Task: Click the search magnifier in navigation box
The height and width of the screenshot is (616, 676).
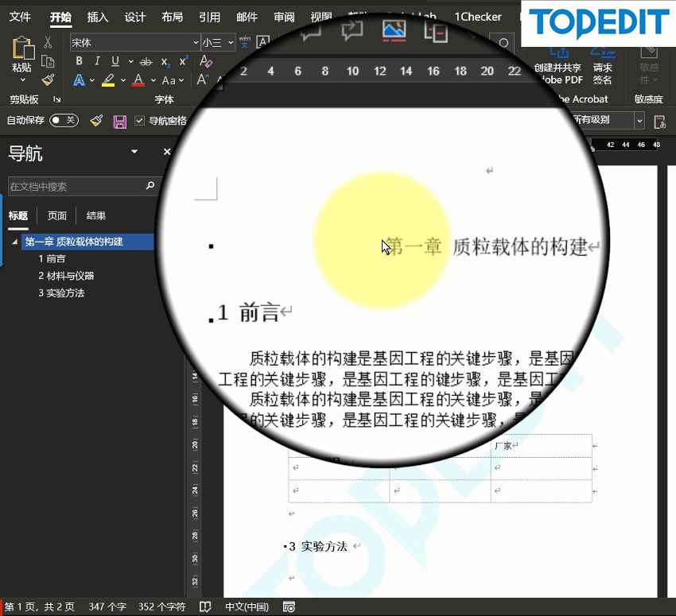Action: tap(150, 186)
